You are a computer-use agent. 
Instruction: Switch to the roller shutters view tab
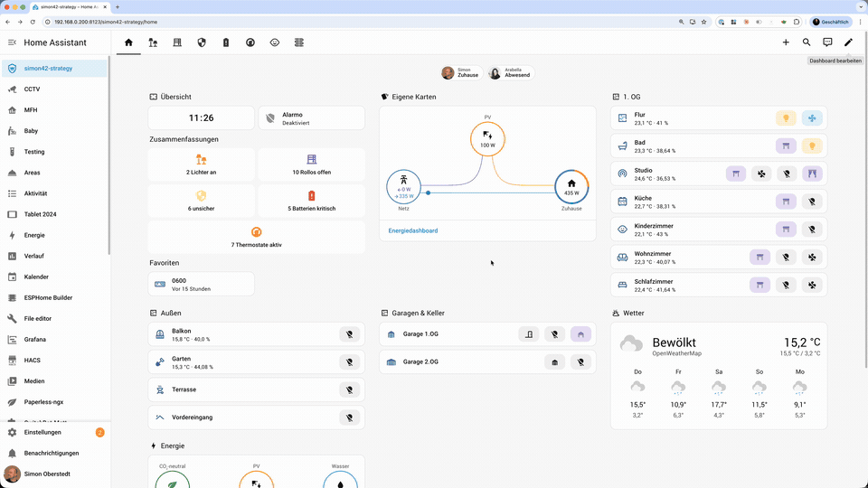(177, 42)
